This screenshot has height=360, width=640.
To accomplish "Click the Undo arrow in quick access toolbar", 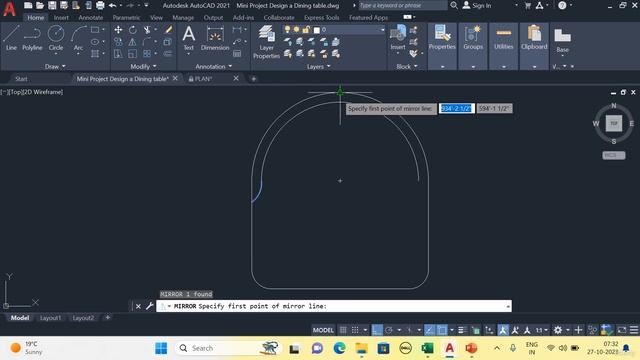I will (112, 5).
